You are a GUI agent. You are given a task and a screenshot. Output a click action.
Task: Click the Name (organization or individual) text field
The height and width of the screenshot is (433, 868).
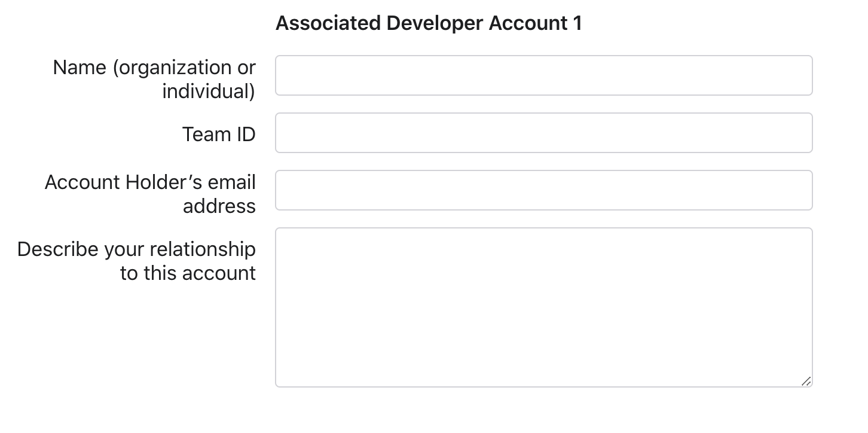[x=544, y=75]
